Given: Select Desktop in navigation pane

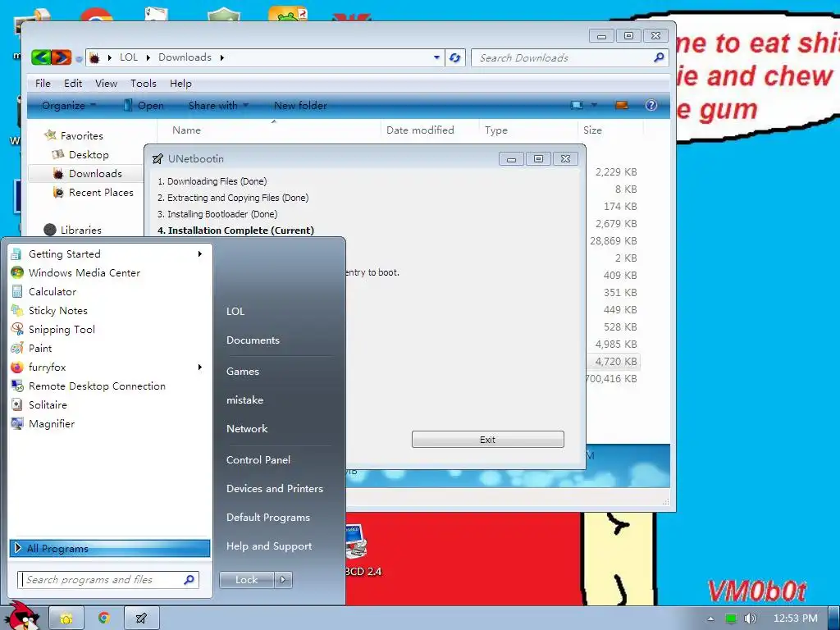Looking at the screenshot, I should point(89,155).
